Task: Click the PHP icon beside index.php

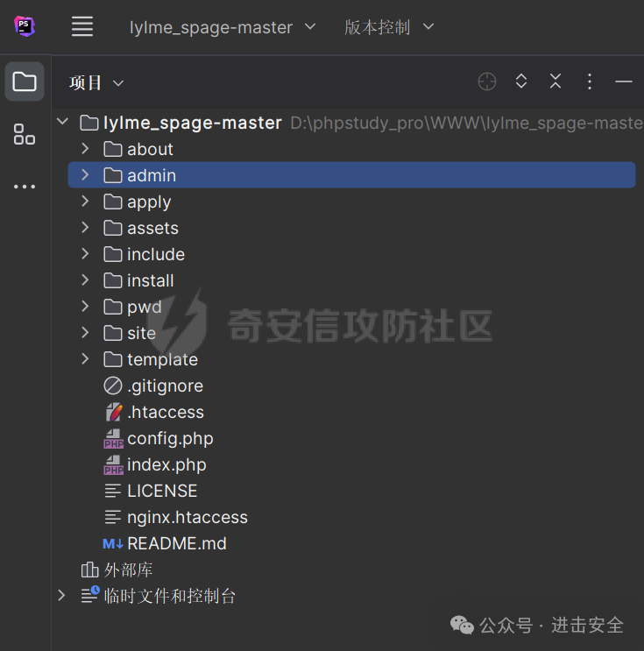Action: coord(113,464)
